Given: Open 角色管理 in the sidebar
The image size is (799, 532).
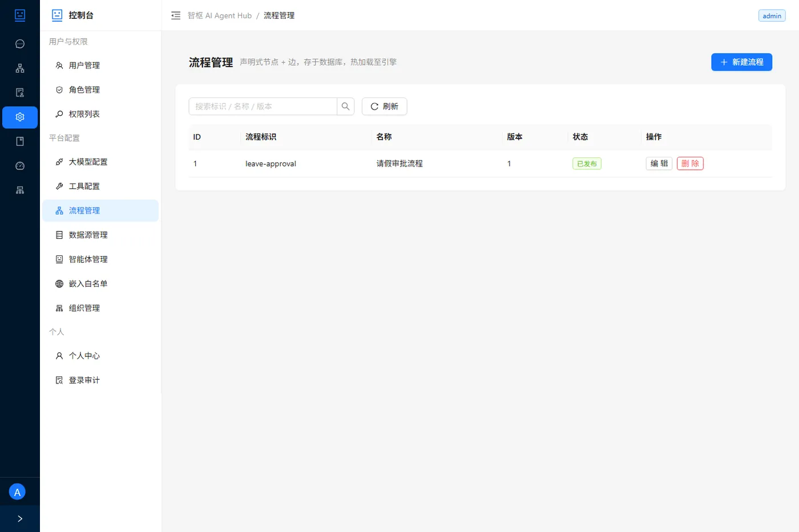Looking at the screenshot, I should (100, 90).
